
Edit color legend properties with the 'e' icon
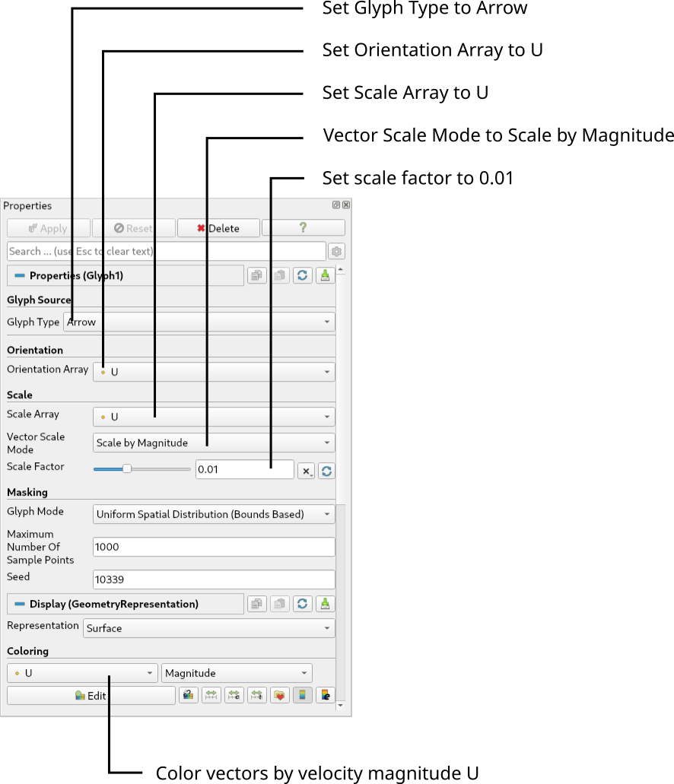tap(326, 694)
